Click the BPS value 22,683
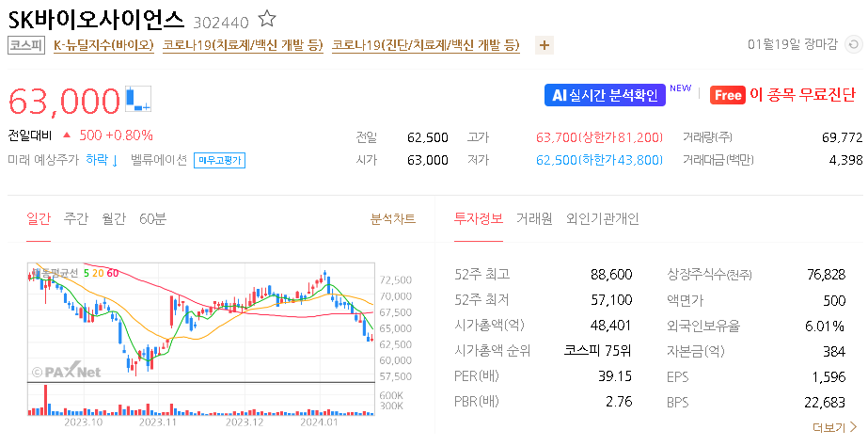The width and height of the screenshot is (868, 446). (824, 402)
